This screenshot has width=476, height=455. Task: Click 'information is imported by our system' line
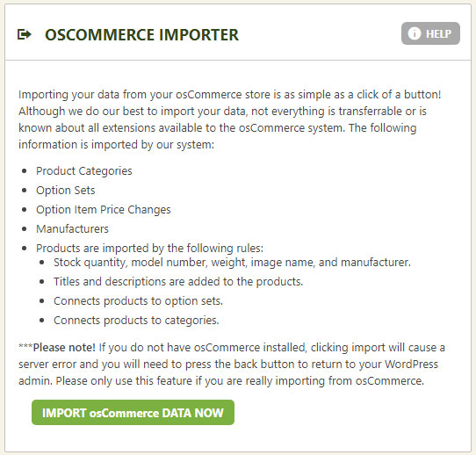pos(116,145)
